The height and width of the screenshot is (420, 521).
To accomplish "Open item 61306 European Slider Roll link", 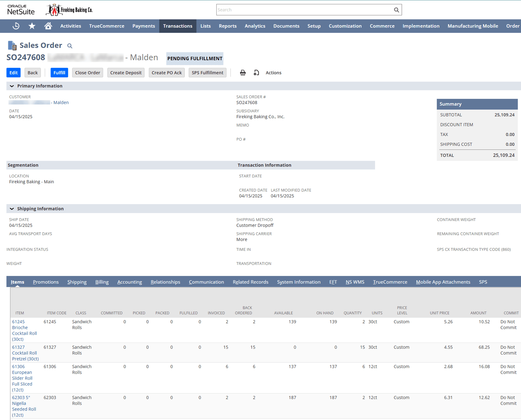I will pyautogui.click(x=22, y=378).
